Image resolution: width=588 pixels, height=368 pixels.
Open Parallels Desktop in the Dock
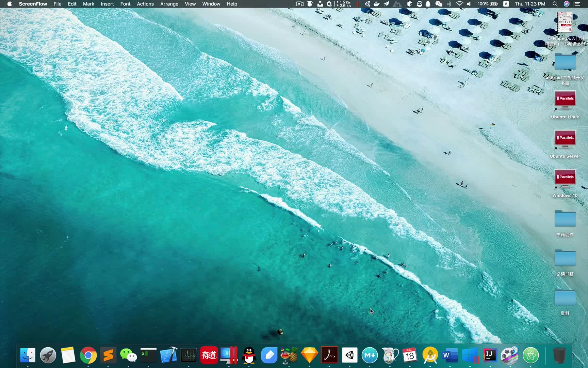coord(229,355)
